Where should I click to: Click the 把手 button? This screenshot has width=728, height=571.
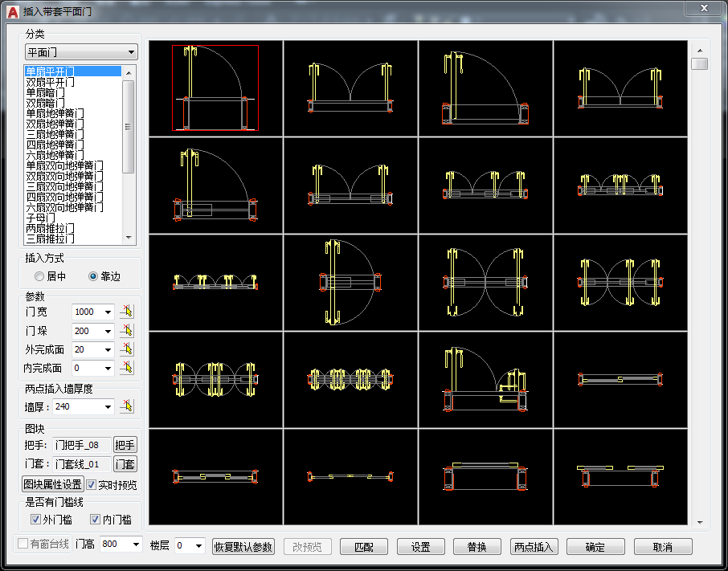(125, 445)
